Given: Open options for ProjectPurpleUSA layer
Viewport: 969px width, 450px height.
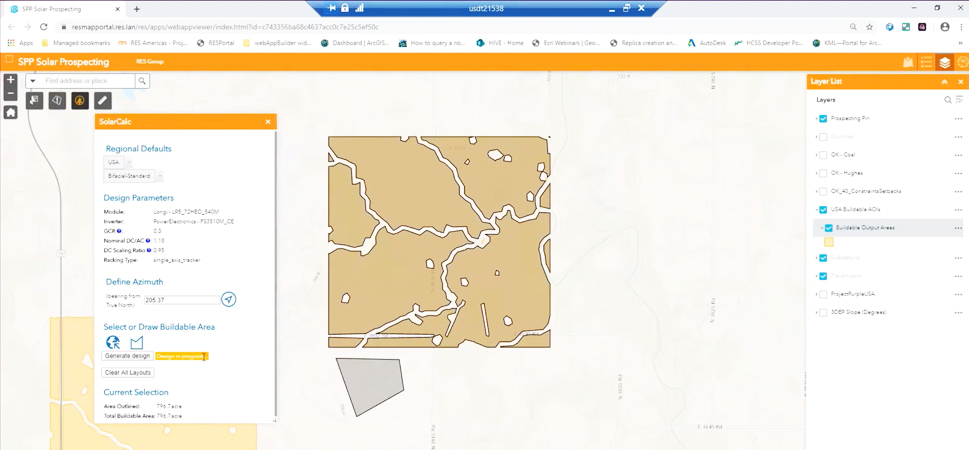Looking at the screenshot, I should (958, 294).
